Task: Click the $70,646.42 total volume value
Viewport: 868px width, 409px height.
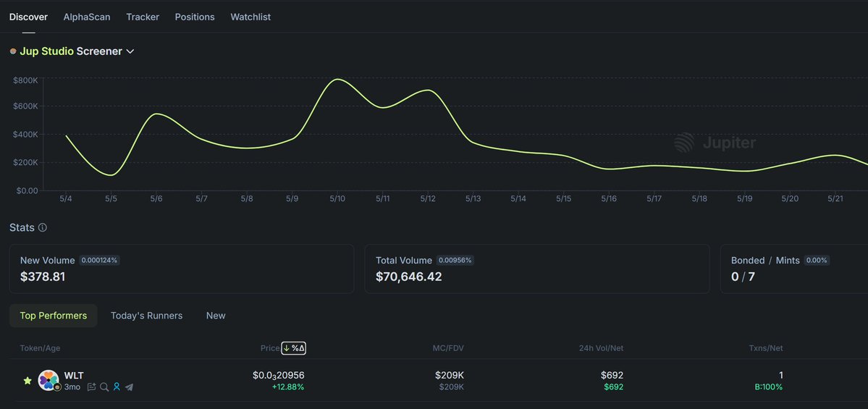Action: (408, 277)
